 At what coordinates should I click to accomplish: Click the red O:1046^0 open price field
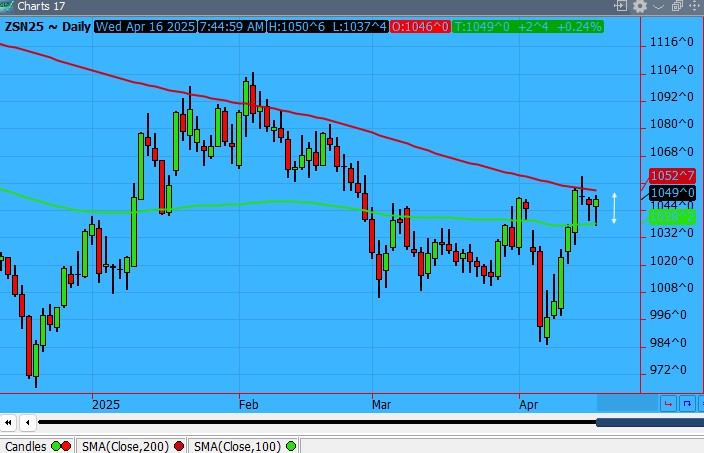[x=420, y=26]
